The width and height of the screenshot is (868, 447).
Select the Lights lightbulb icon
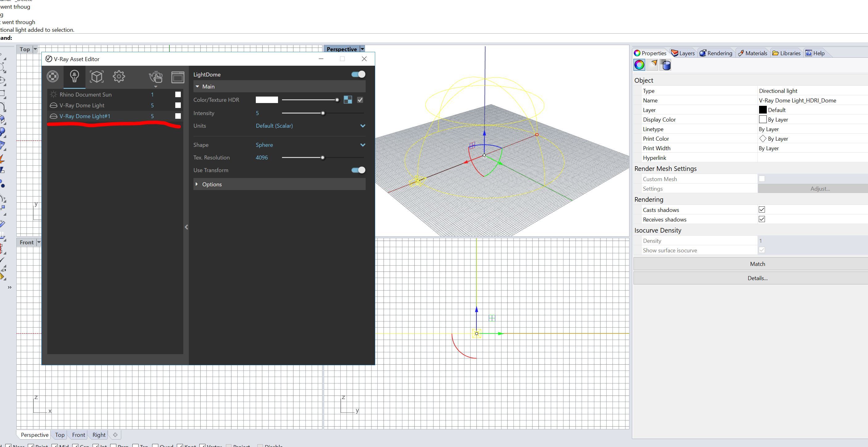click(x=74, y=77)
